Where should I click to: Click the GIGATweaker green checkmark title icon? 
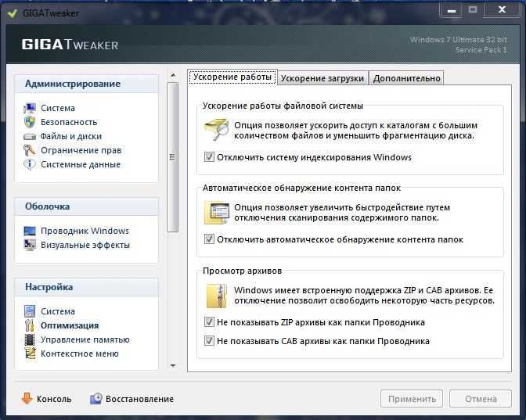point(12,13)
